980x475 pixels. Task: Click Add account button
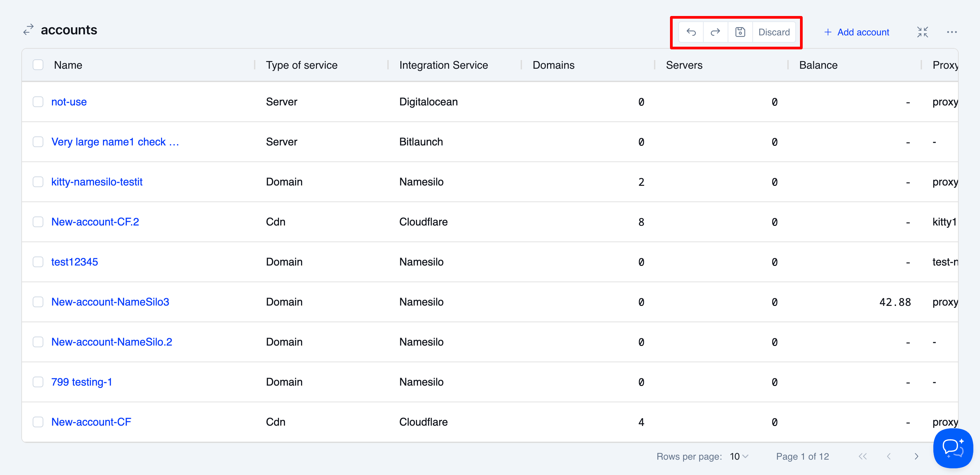pos(856,32)
